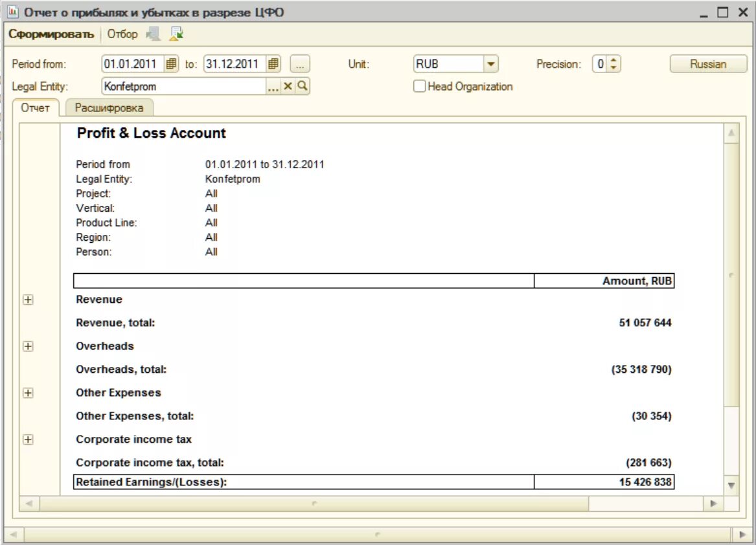Click the Revenue section heading
Image resolution: width=756 pixels, height=545 pixels.
(99, 300)
